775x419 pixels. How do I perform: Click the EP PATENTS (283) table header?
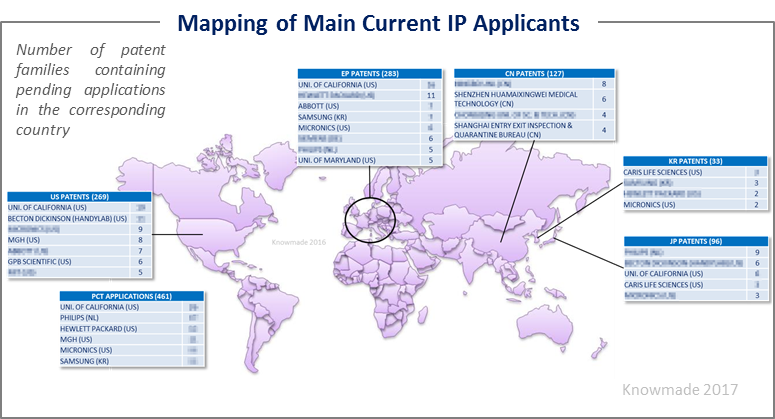coord(370,74)
